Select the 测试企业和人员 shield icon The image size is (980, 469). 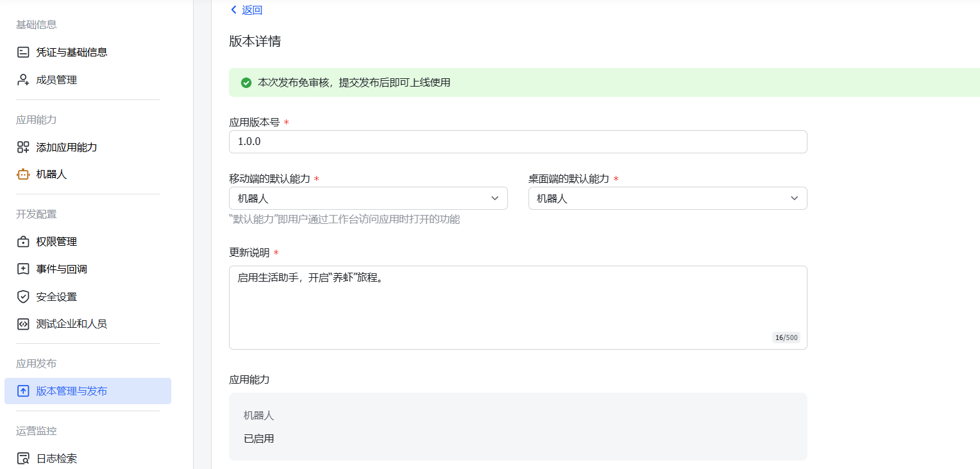pos(23,324)
